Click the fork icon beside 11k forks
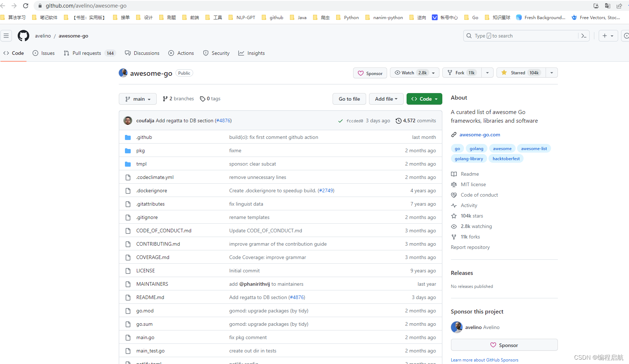The image size is (629, 364). tap(454, 237)
